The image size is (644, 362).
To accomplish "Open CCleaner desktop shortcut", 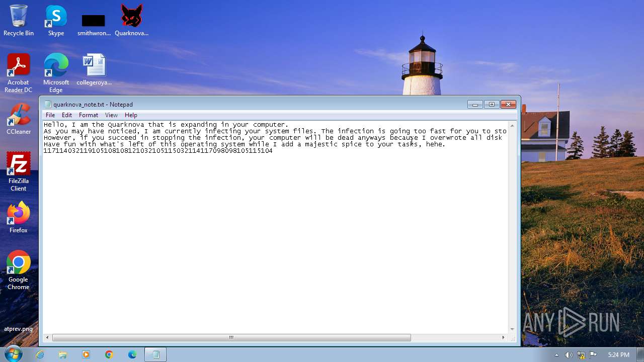I will (19, 119).
